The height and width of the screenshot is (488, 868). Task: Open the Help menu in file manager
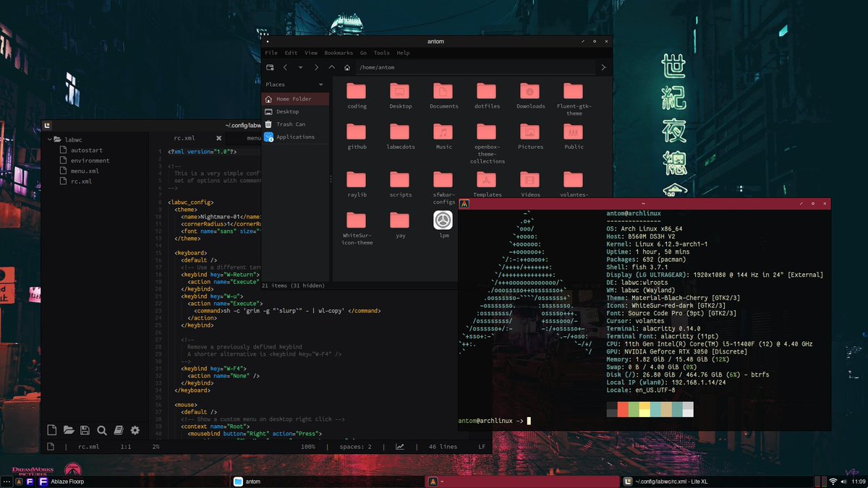coord(403,53)
